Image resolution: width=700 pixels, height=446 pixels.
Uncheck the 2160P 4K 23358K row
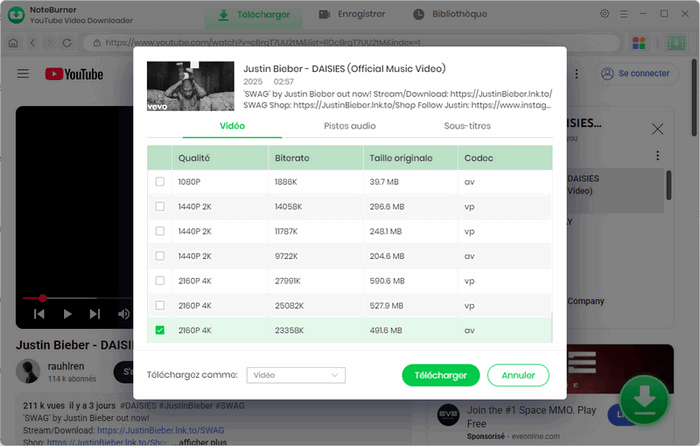(160, 330)
